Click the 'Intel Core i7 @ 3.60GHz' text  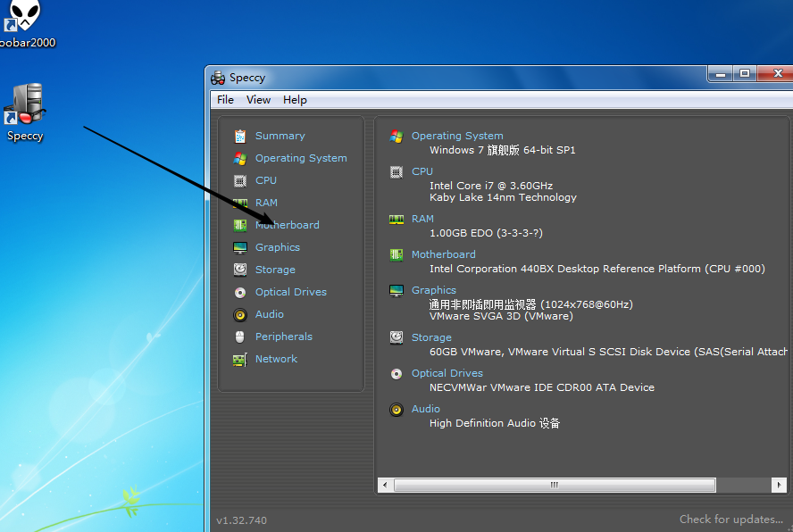click(x=491, y=186)
